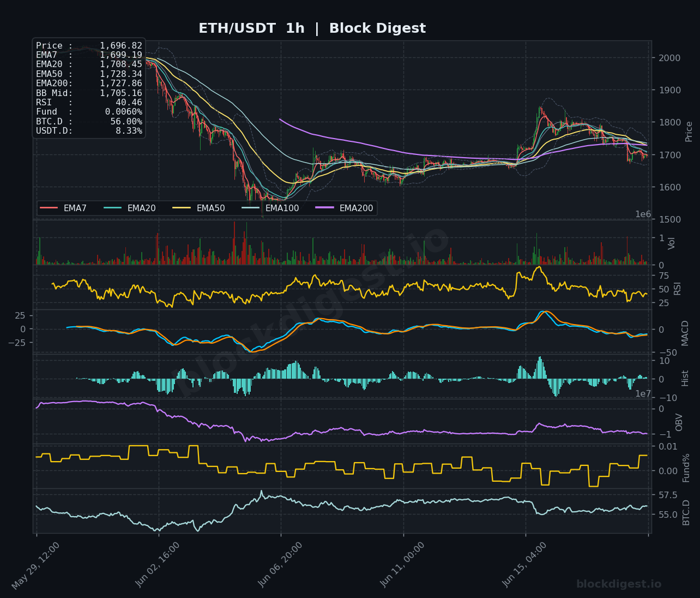Click the MACD panel axis label
The height and width of the screenshot is (598, 700).
point(685,333)
